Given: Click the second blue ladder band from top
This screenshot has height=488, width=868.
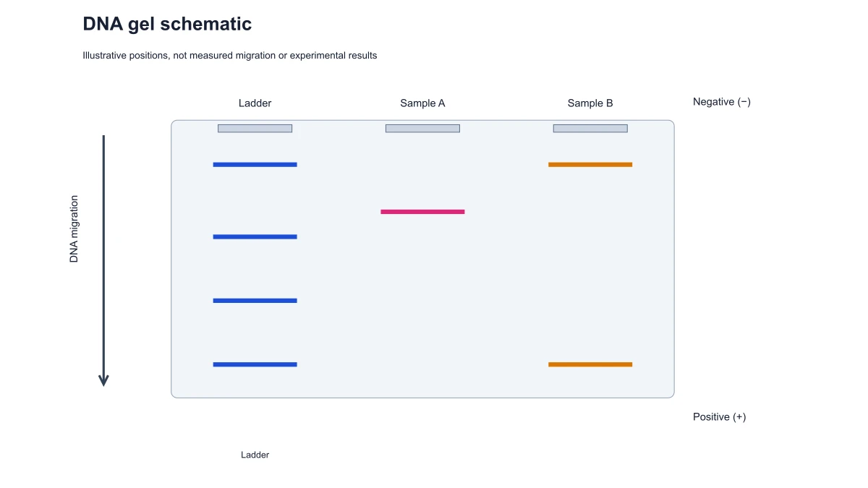Looking at the screenshot, I should pos(255,236).
